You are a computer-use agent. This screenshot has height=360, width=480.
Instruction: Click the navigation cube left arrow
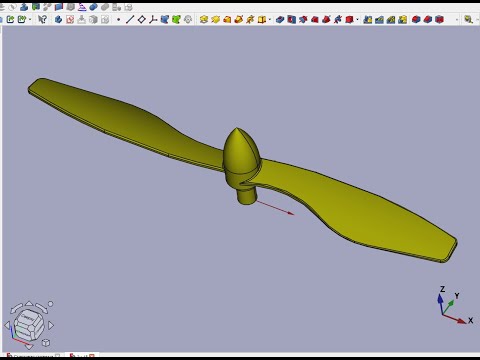7,325
